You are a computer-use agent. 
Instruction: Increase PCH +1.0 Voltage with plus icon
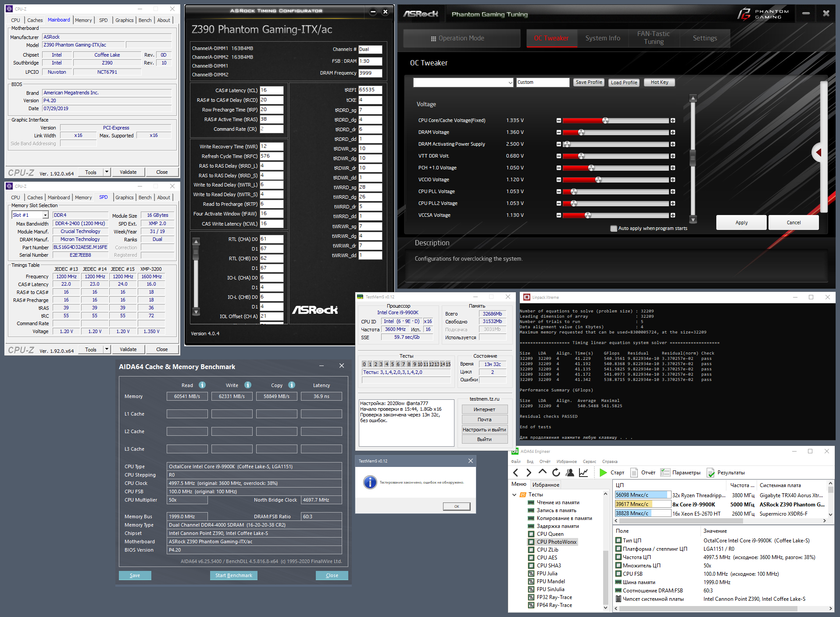[x=673, y=168]
